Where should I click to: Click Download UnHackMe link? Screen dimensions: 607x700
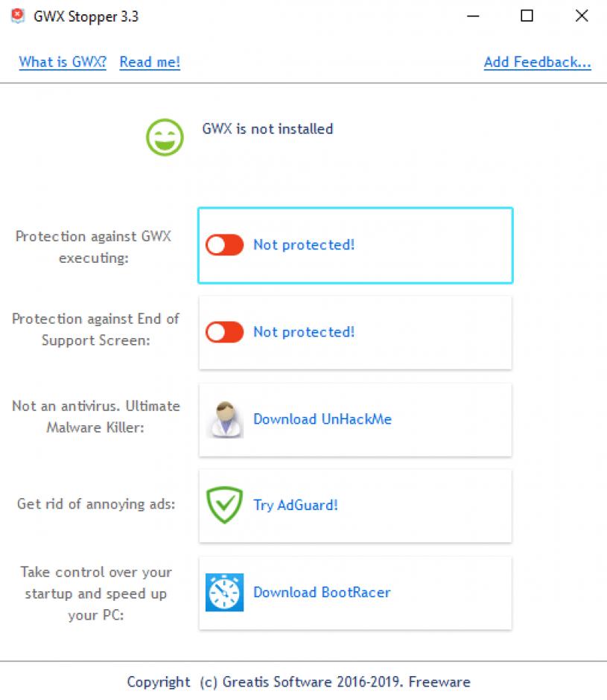click(x=322, y=419)
